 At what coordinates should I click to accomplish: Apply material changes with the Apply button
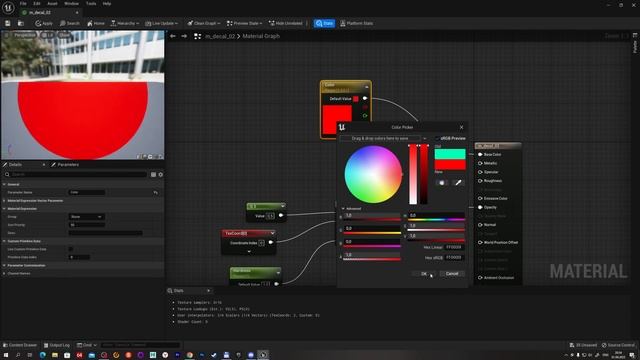pyautogui.click(x=44, y=23)
